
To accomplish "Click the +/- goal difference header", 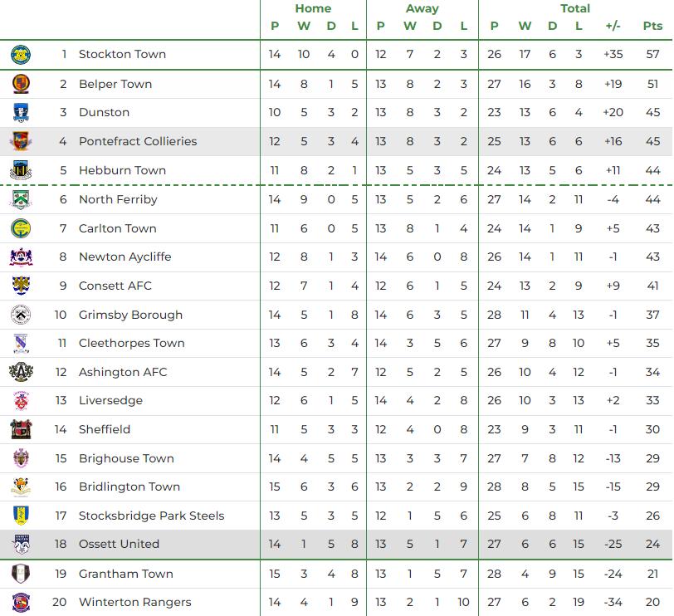I will point(613,26).
